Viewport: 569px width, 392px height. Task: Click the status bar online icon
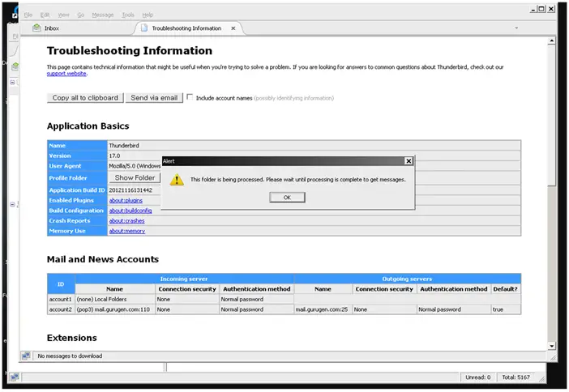click(26, 356)
